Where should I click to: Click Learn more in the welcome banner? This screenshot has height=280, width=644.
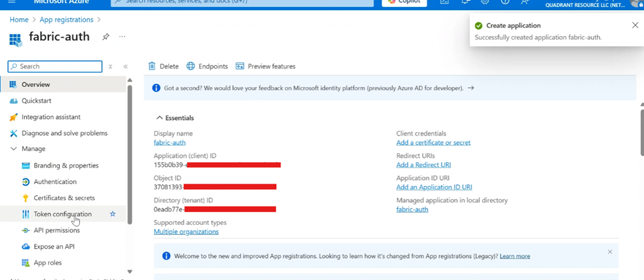tap(515, 256)
